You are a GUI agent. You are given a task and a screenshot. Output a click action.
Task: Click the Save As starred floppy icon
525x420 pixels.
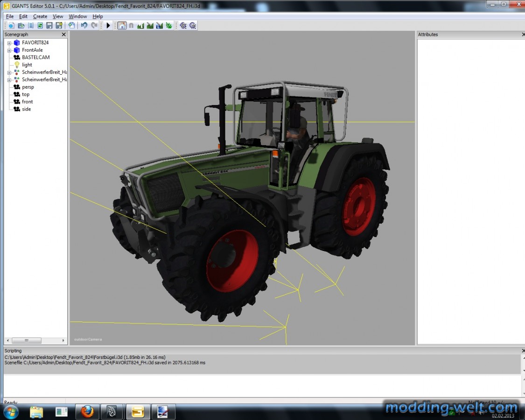coord(59,26)
